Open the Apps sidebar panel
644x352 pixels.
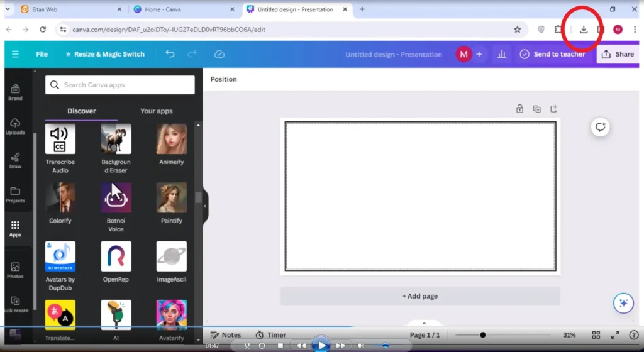15,229
